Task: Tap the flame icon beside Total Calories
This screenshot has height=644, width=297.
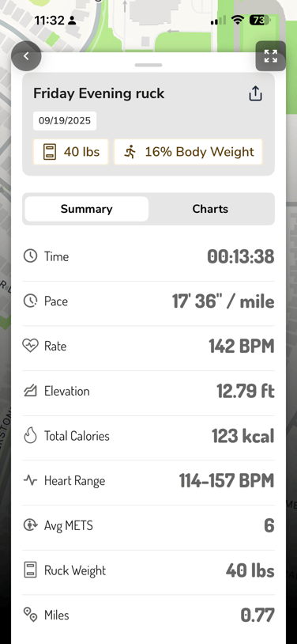Action: (x=30, y=436)
